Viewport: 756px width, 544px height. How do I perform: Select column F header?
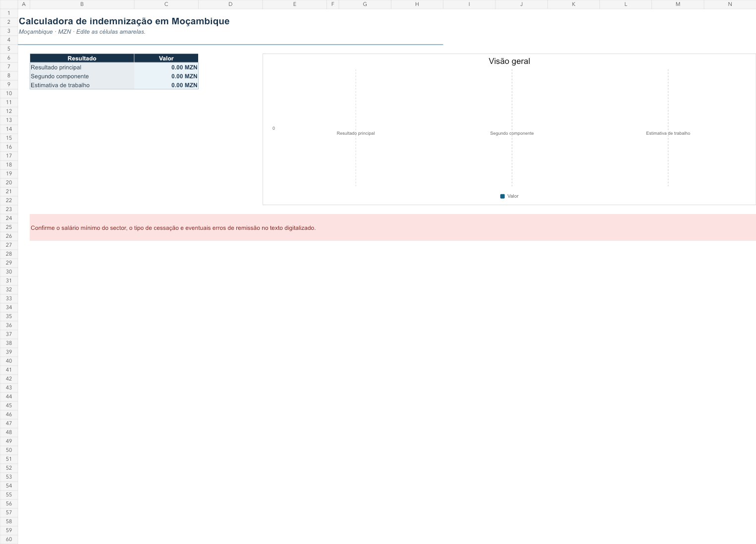333,4
